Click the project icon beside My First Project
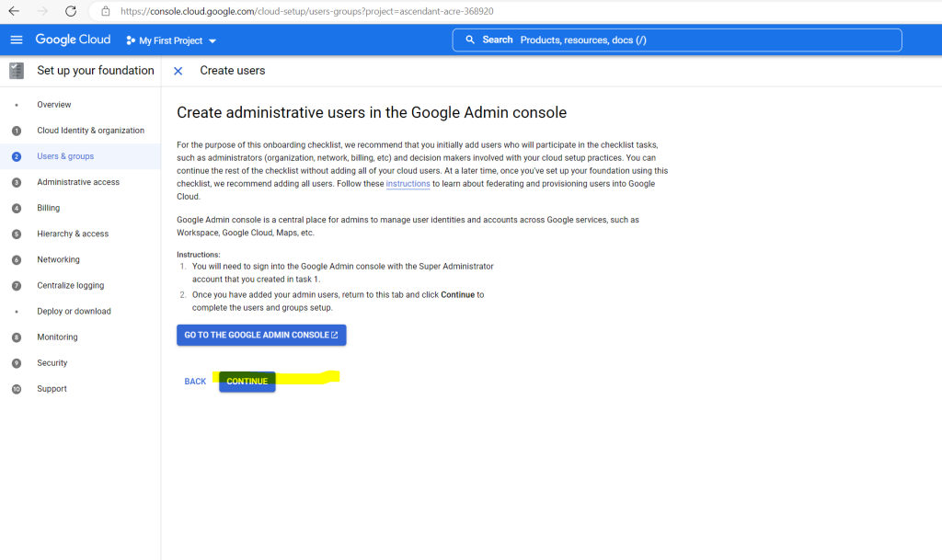Screen dimensions: 942x560 click(x=131, y=40)
